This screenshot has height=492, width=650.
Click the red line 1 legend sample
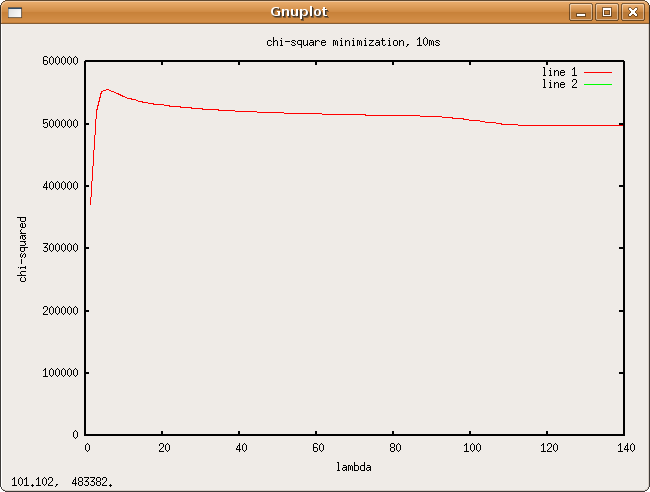(x=597, y=73)
